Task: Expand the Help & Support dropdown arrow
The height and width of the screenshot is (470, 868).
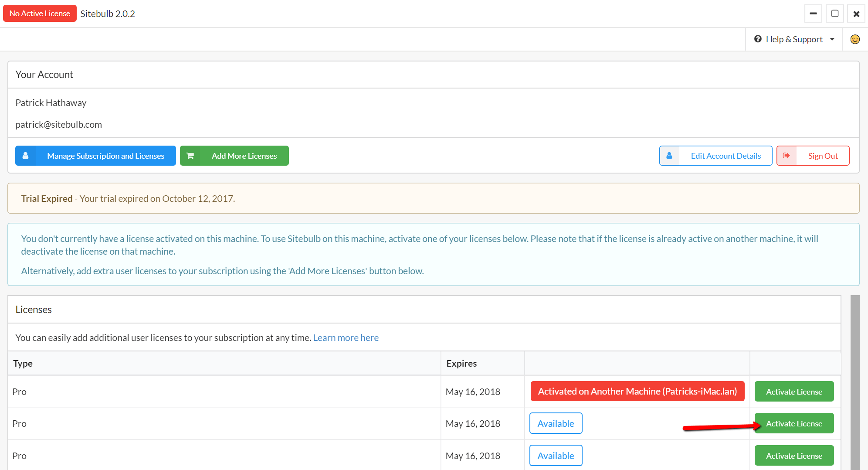Action: [832, 39]
